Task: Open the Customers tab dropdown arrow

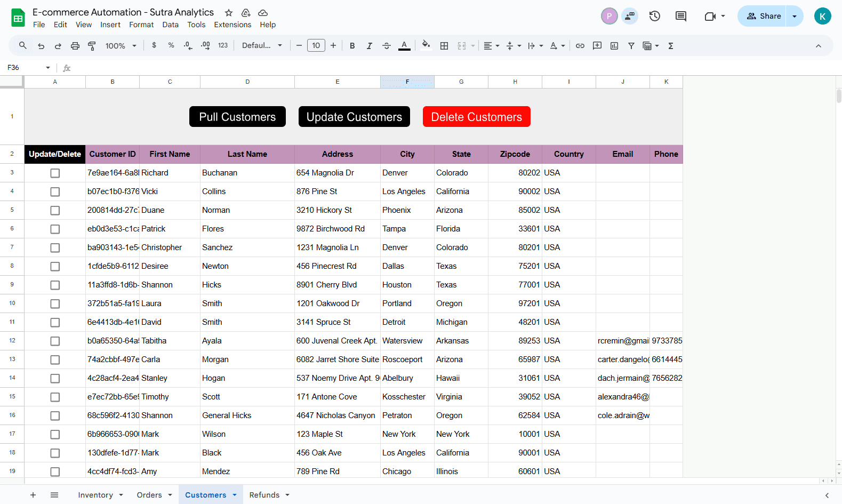Action: tap(234, 495)
